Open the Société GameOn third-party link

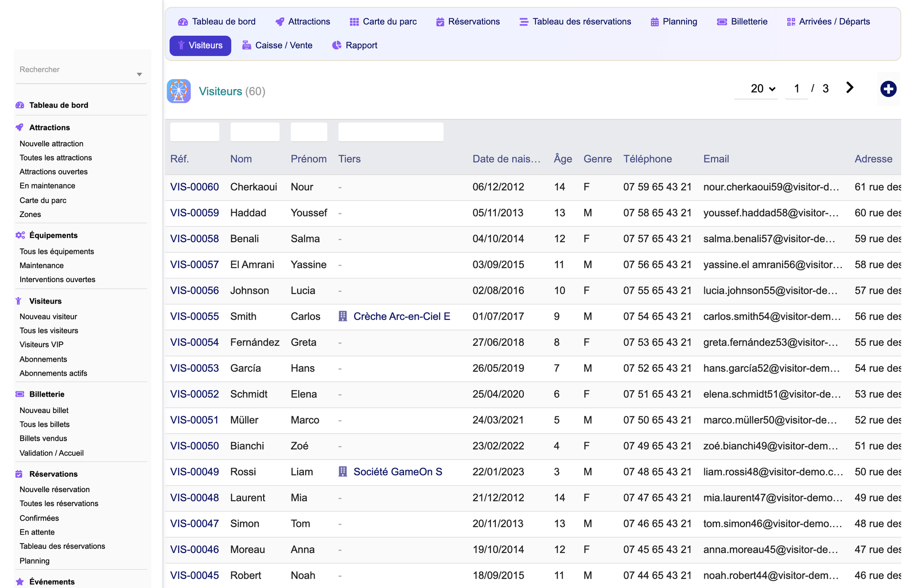tap(397, 472)
